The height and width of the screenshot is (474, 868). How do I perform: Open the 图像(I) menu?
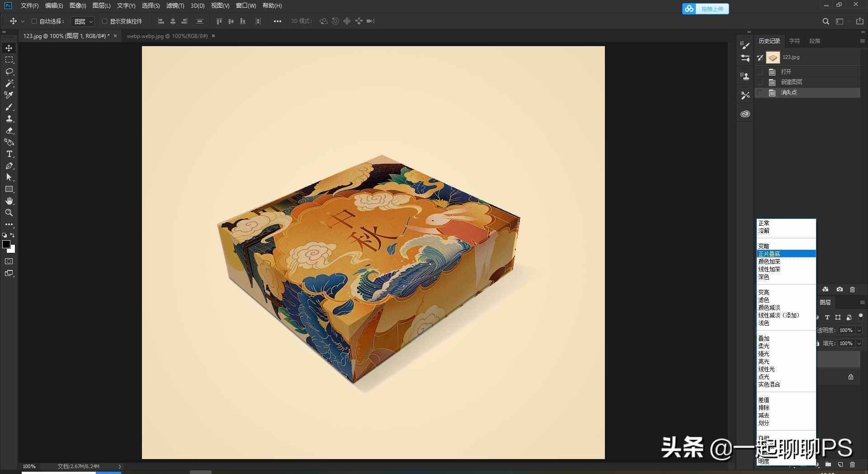pyautogui.click(x=78, y=6)
